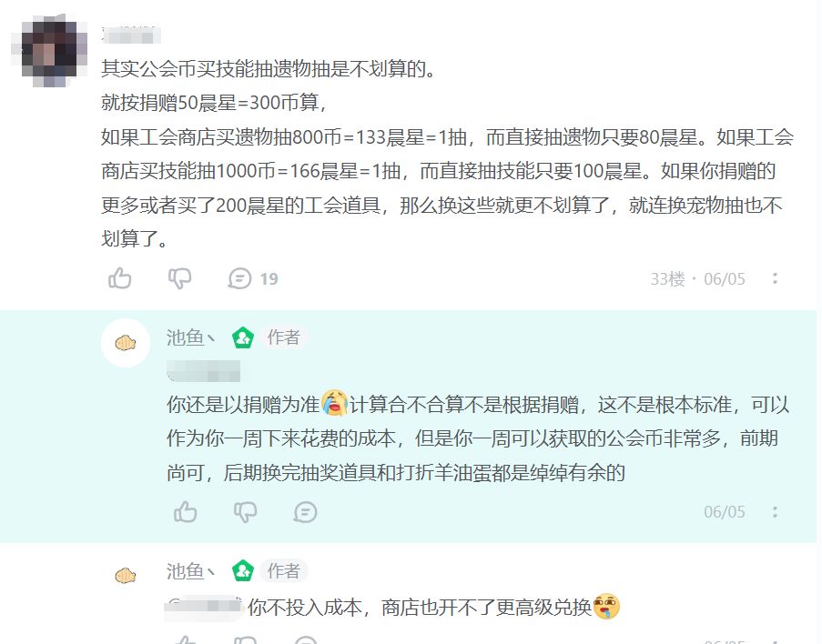Dislike 池鱼's highlighted reply
This screenshot has height=644, width=822.
click(246, 511)
